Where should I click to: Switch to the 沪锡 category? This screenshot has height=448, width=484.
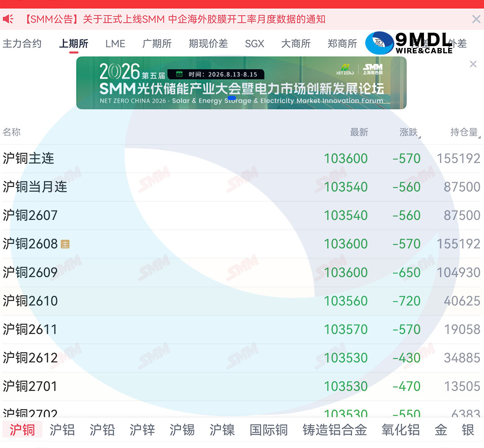[x=182, y=430]
